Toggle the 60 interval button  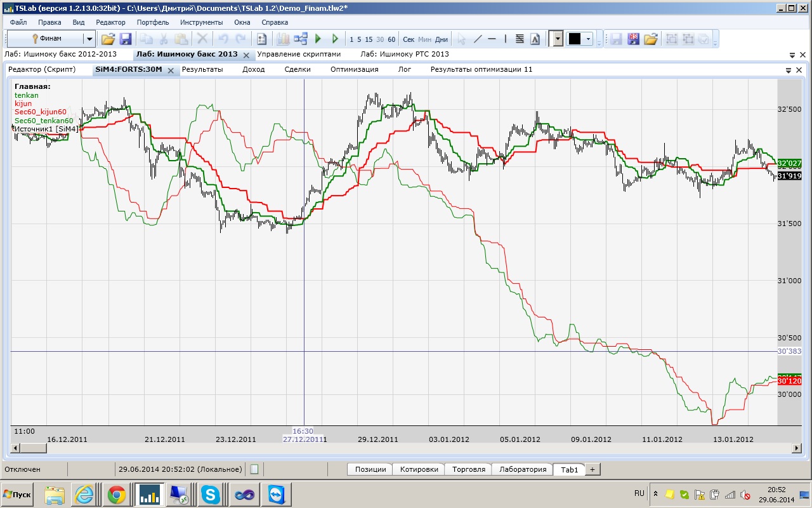[x=391, y=39]
